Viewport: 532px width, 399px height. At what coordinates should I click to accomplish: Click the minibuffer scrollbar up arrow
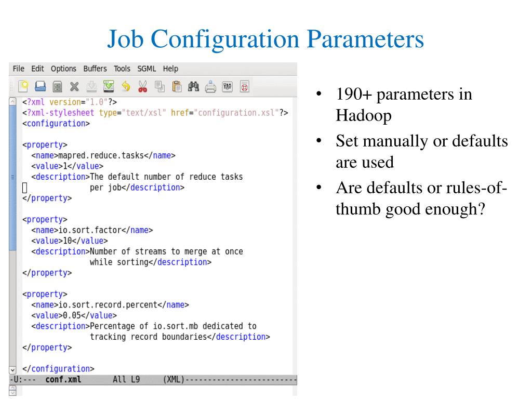click(12, 388)
